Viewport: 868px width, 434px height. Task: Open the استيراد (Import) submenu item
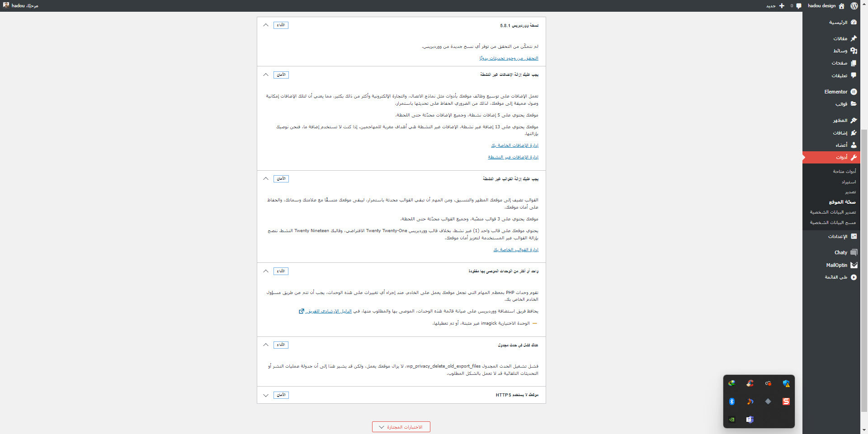849,182
